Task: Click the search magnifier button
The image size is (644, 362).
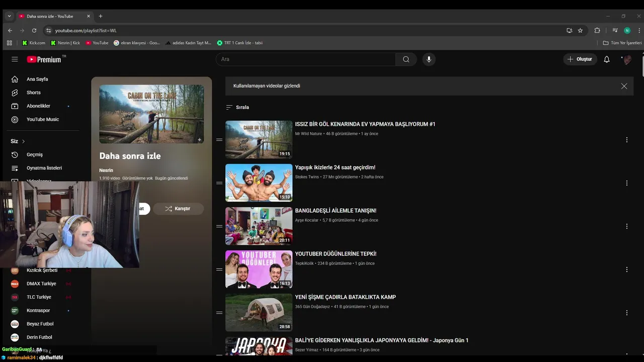Action: click(406, 59)
